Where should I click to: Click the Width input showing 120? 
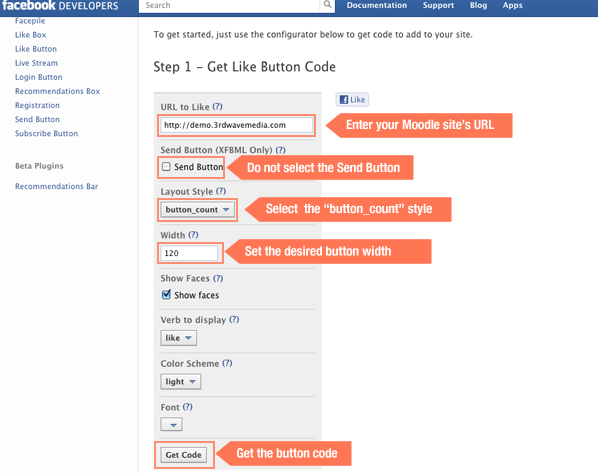190,253
